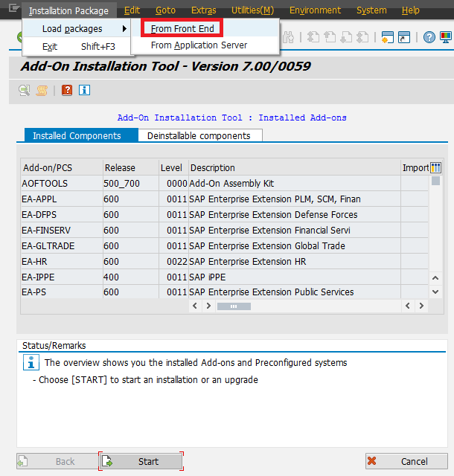The height and width of the screenshot is (476, 454).
Task: Select the Installed Components tab
Action: coord(77,136)
